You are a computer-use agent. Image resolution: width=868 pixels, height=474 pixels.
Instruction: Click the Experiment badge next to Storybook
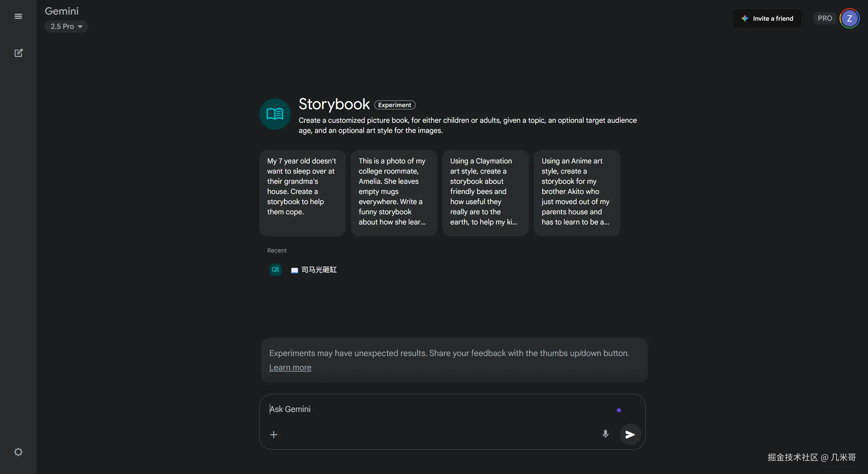(394, 105)
